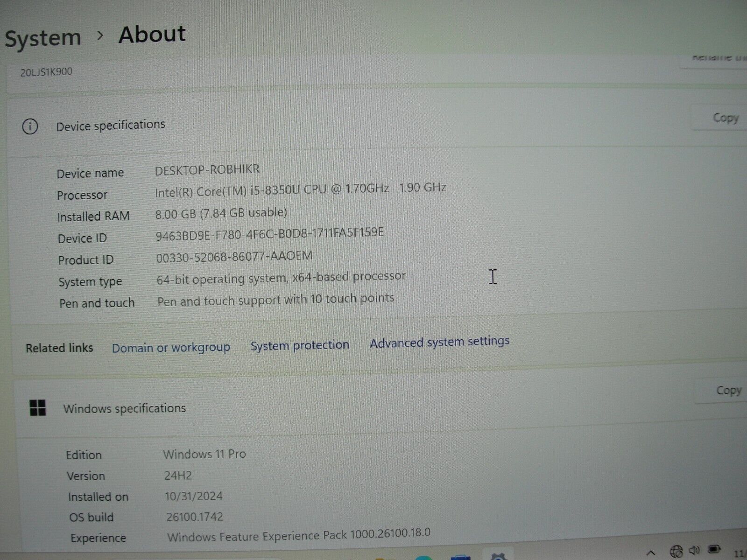The height and width of the screenshot is (560, 747).
Task: Copy the Windows specifications
Action: point(728,390)
